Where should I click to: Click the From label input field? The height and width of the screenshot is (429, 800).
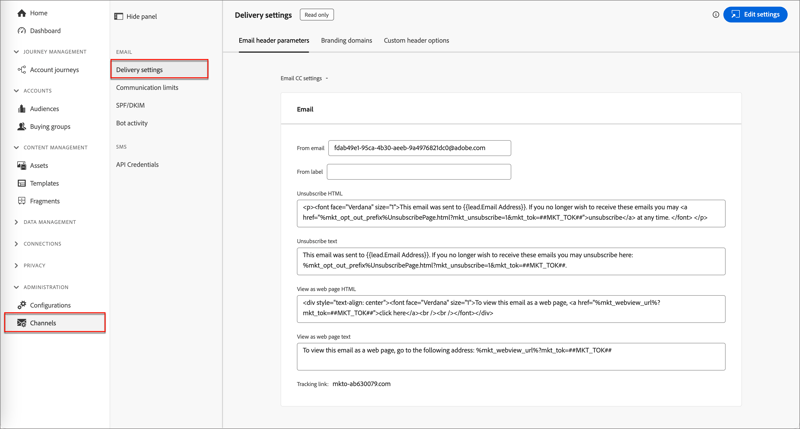(x=419, y=172)
